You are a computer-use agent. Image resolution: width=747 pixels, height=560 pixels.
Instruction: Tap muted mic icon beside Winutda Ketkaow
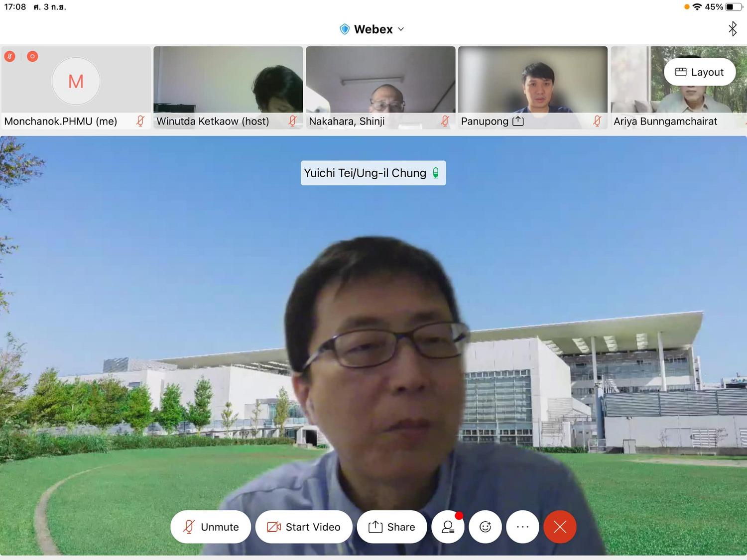coord(293,121)
